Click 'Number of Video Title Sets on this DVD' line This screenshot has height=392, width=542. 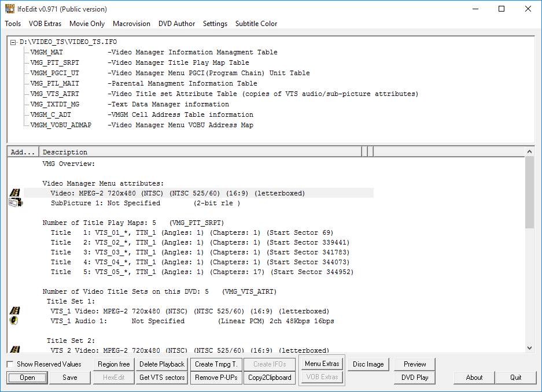click(159, 291)
